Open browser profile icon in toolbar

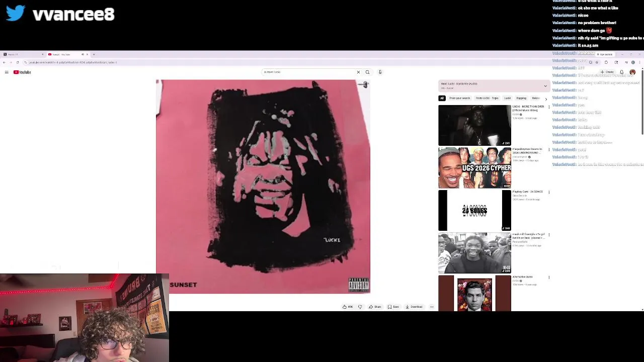(633, 62)
